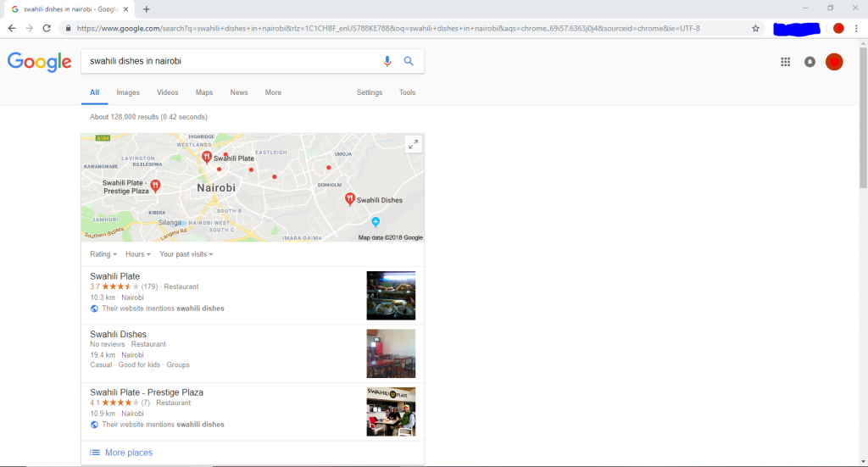Switch to the Maps tab

[204, 92]
